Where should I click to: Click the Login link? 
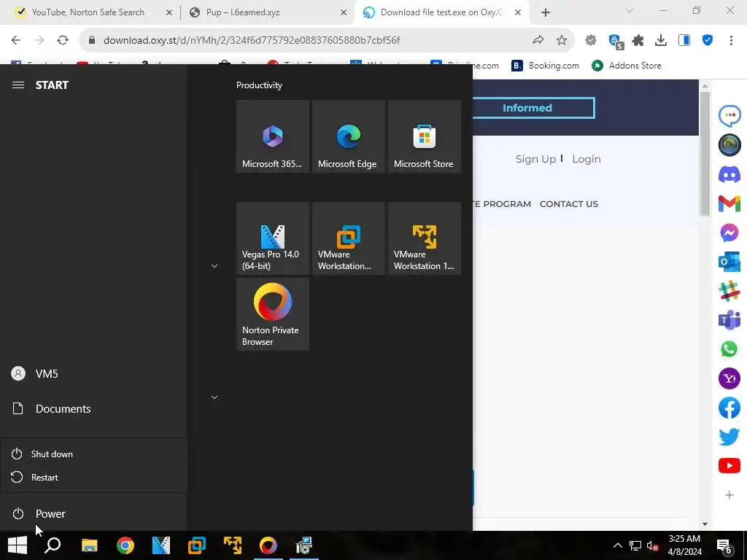coord(587,159)
